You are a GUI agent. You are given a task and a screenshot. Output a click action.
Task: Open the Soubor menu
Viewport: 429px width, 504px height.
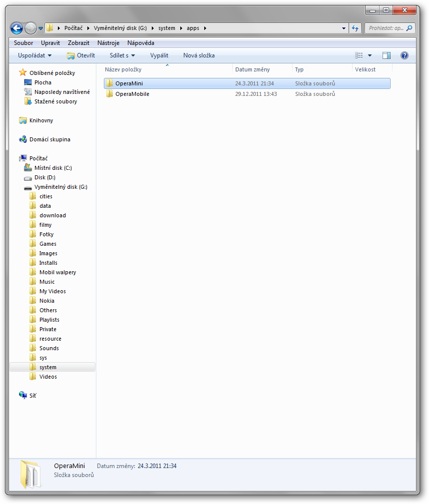23,43
